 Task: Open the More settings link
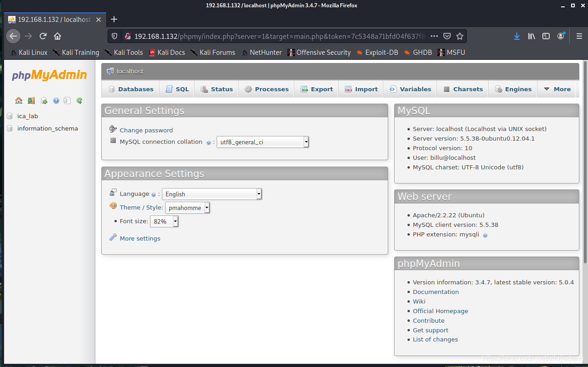click(x=140, y=238)
